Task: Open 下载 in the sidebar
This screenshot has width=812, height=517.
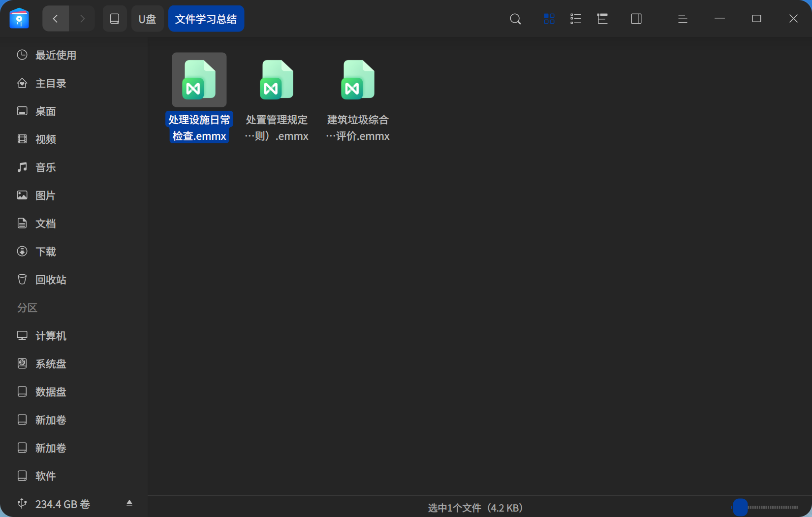Action: [74, 252]
